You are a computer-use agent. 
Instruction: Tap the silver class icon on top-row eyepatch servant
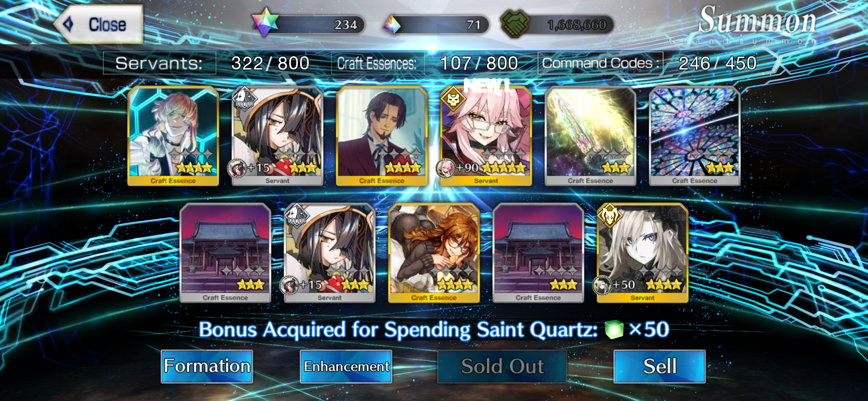(x=245, y=99)
